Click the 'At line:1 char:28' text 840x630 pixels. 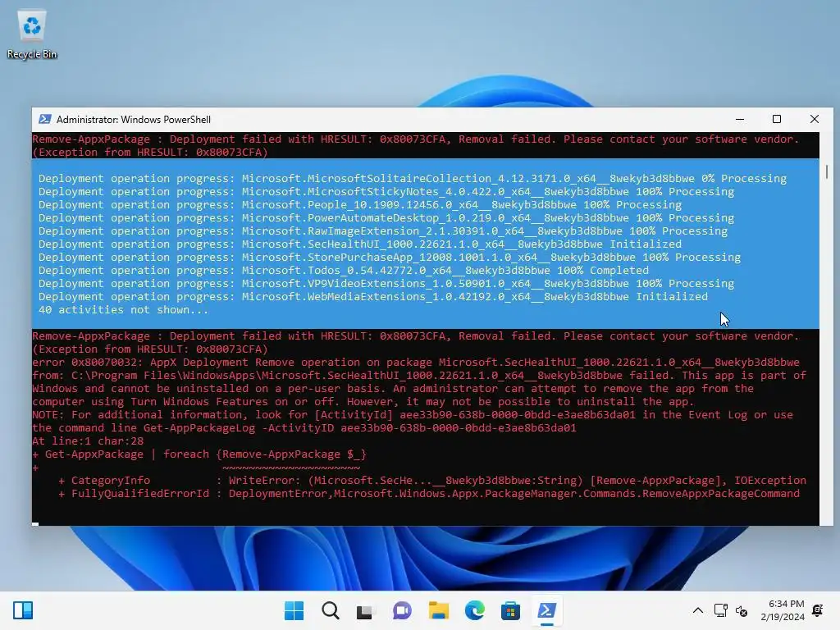click(88, 441)
